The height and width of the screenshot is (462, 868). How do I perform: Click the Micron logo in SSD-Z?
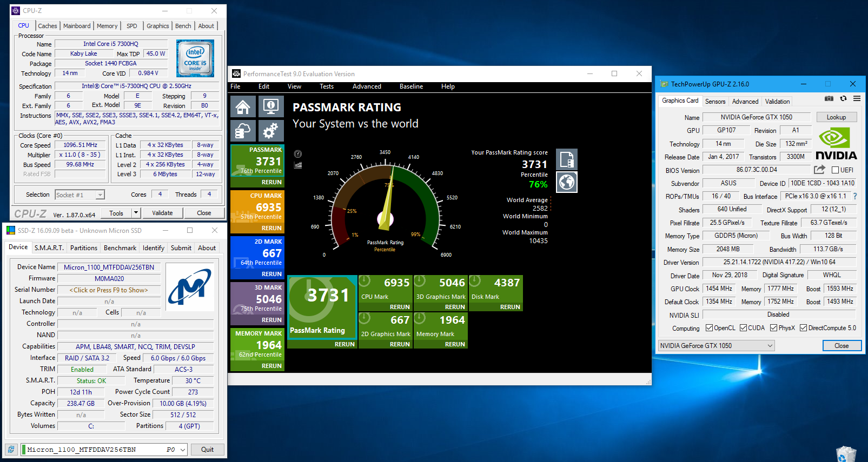point(190,288)
